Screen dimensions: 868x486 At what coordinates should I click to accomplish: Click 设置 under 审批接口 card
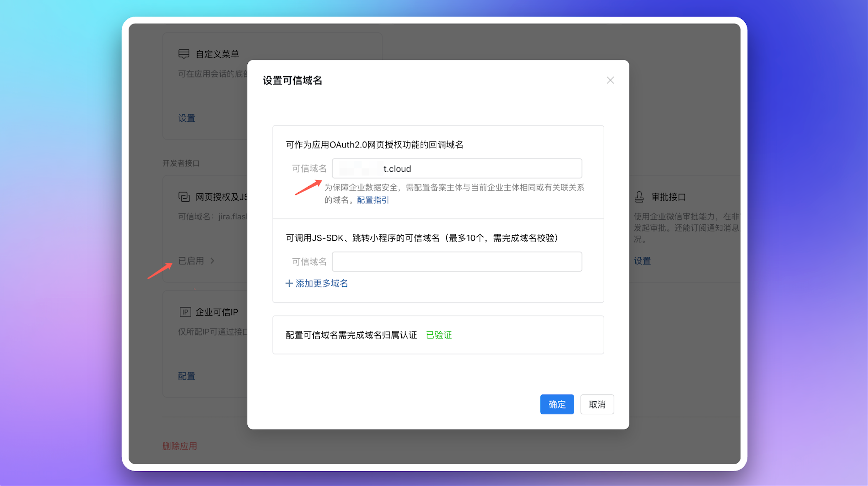(x=642, y=260)
